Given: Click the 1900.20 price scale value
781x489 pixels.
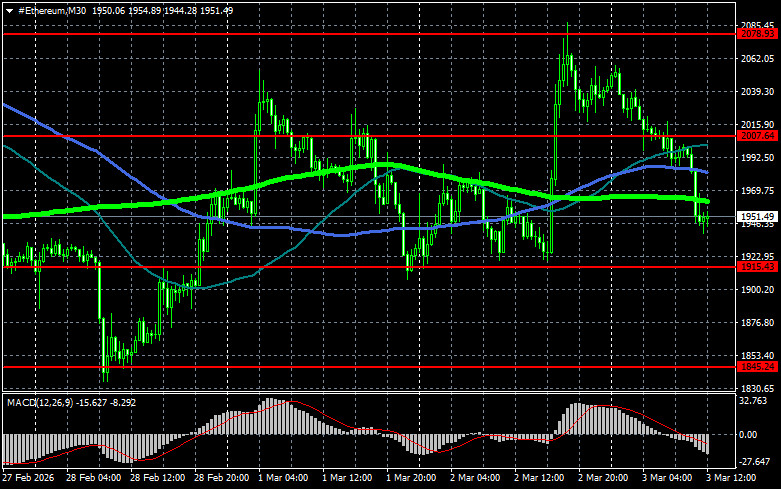Looking at the screenshot, I should pyautogui.click(x=758, y=289).
